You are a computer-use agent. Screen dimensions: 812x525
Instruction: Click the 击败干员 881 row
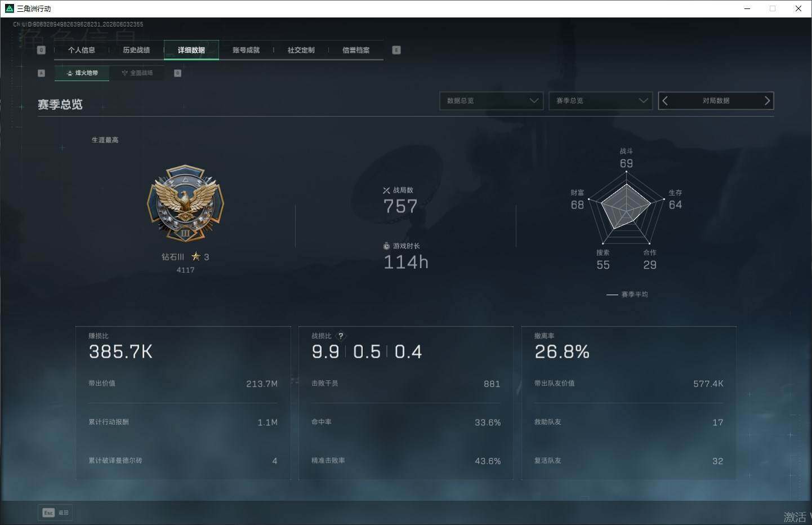406,384
